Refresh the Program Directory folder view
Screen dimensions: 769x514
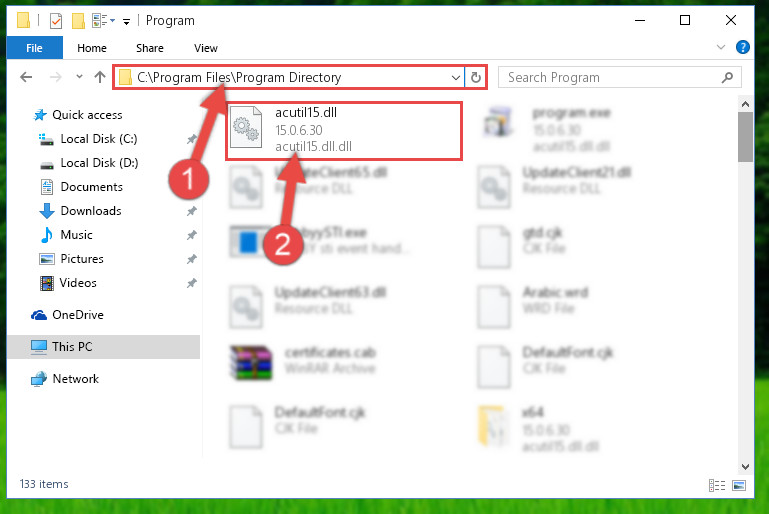pyautogui.click(x=475, y=77)
